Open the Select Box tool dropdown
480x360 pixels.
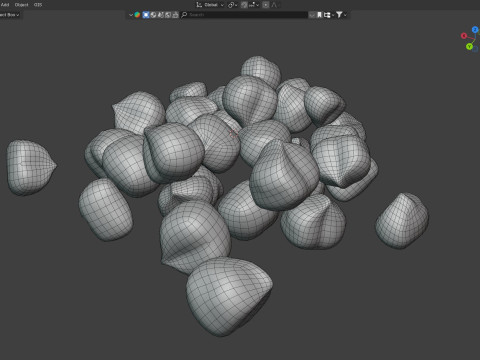point(10,15)
